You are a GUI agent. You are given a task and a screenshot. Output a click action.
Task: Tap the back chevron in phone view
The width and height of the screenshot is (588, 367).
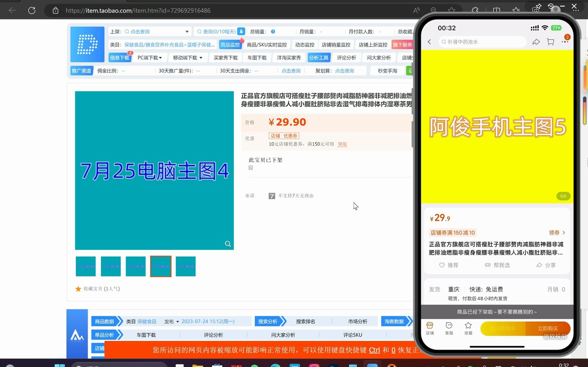pos(429,42)
